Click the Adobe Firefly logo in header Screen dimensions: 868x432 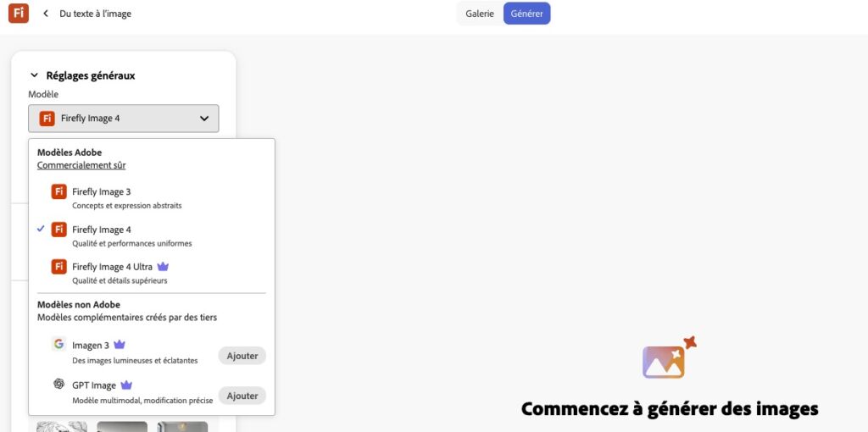(19, 14)
